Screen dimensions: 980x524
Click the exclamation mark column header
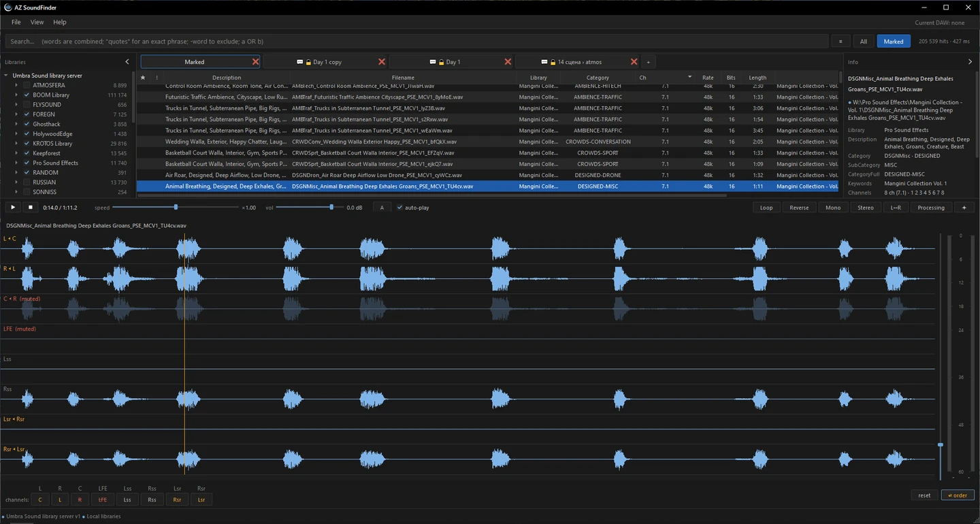pyautogui.click(x=157, y=78)
